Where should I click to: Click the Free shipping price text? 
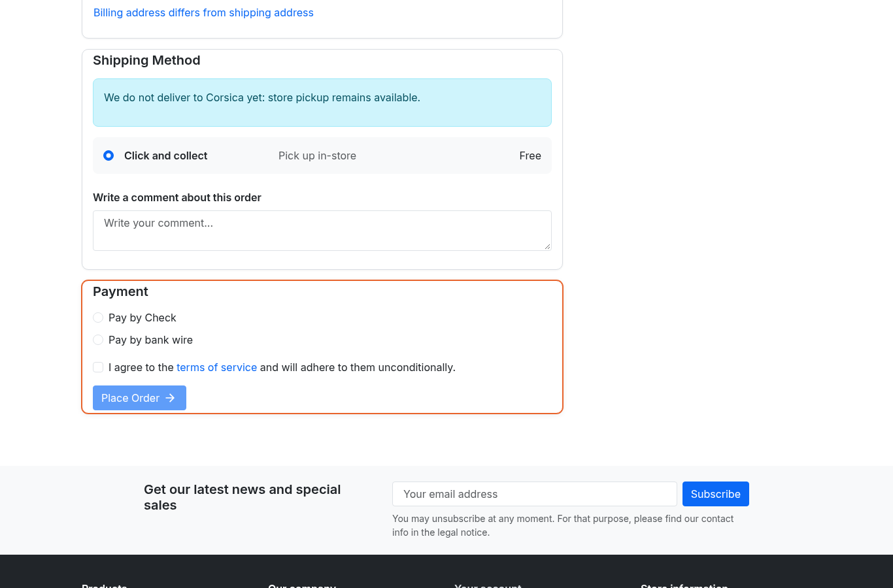(x=530, y=155)
